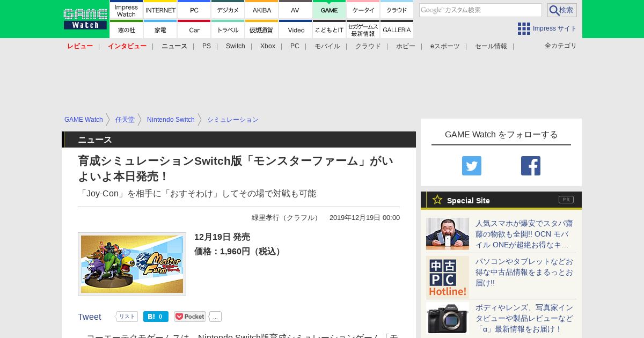This screenshot has height=338, width=644.
Task: Select セール情報 category menu
Action: click(491, 46)
